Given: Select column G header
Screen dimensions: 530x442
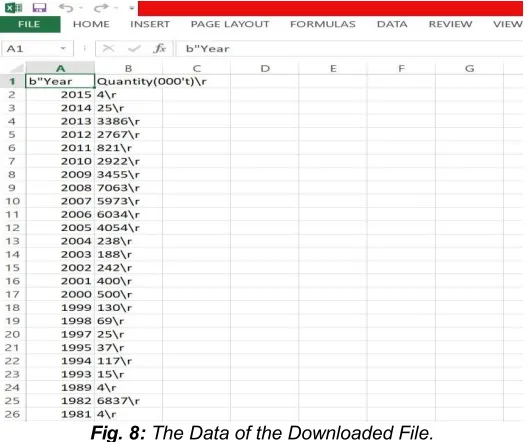Looking at the screenshot, I should (x=469, y=68).
